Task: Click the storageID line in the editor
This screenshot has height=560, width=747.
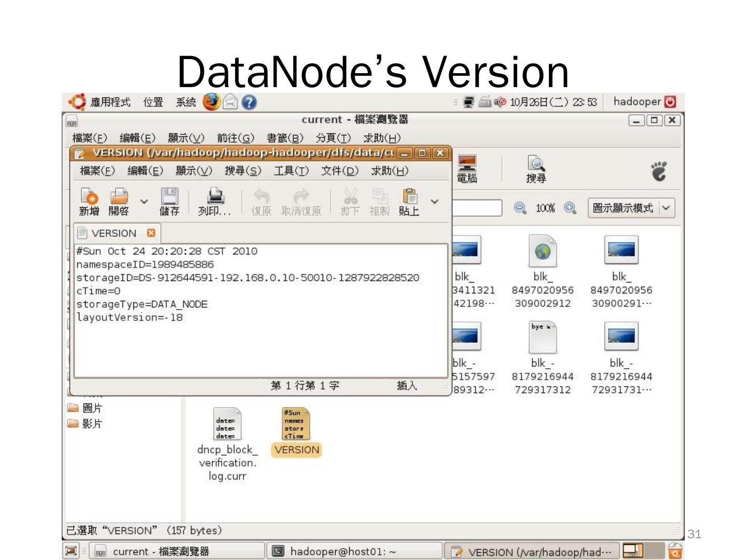Action: click(x=248, y=277)
